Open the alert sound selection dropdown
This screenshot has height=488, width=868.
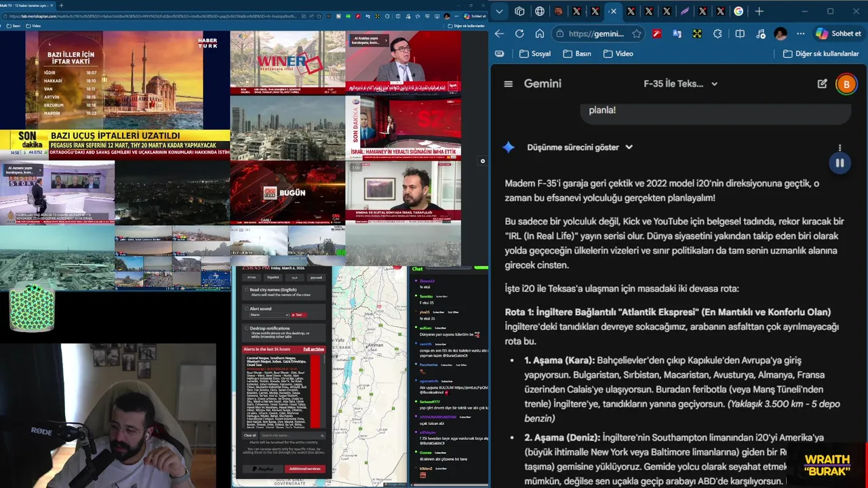269,314
